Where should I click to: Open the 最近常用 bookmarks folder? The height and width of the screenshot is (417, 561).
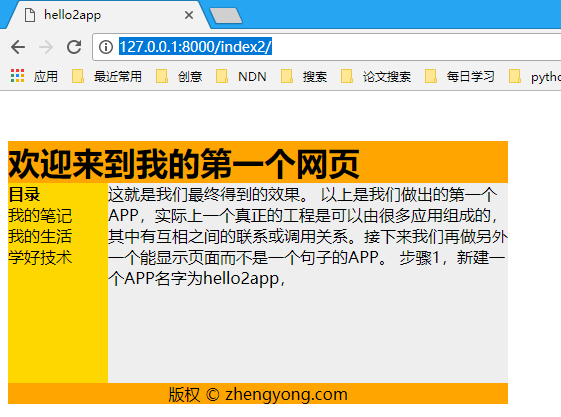coord(107,76)
